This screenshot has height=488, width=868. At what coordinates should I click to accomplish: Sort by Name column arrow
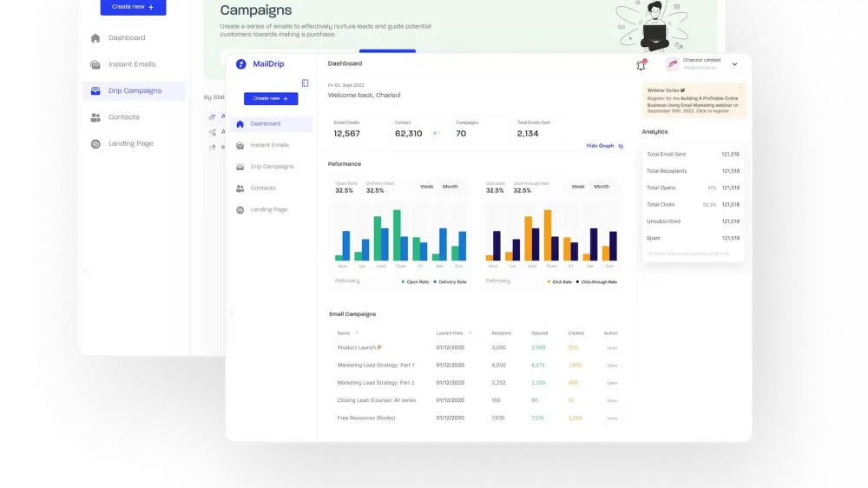tap(357, 333)
